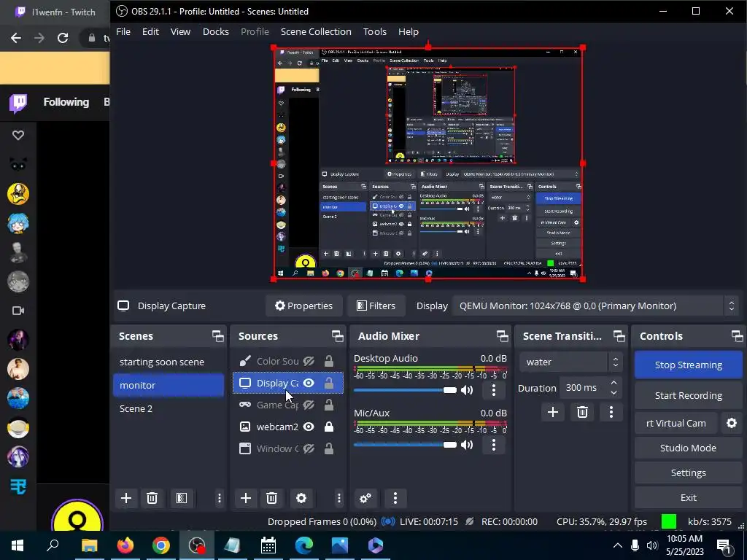This screenshot has width=747, height=560.
Task: Open the File menu
Action: (x=123, y=31)
